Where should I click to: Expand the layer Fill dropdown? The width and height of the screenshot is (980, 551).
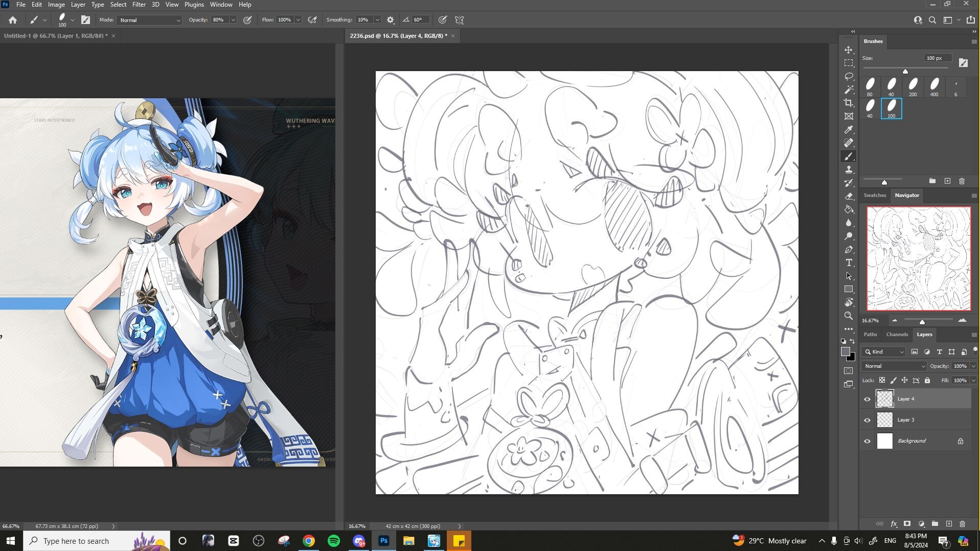[973, 380]
